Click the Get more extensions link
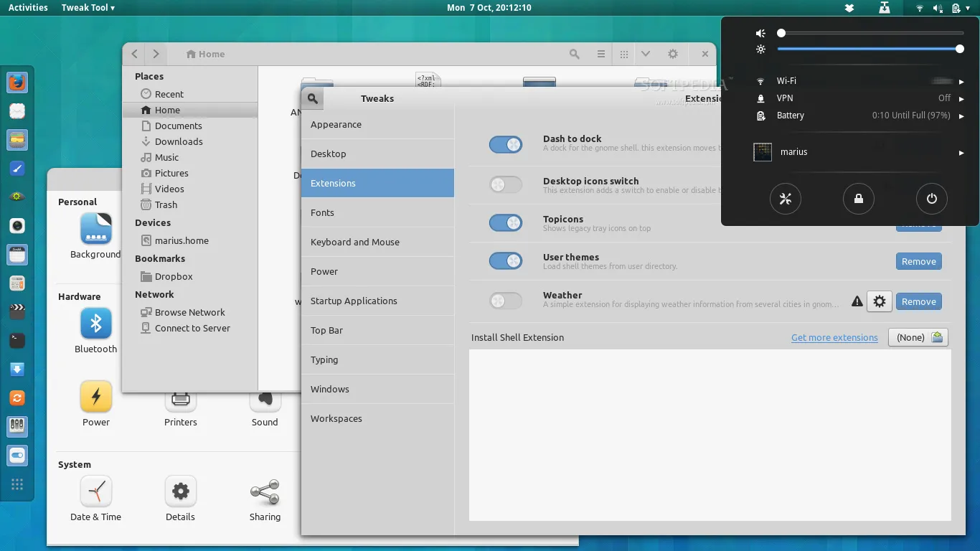Screen dimensions: 980x551 834,337
